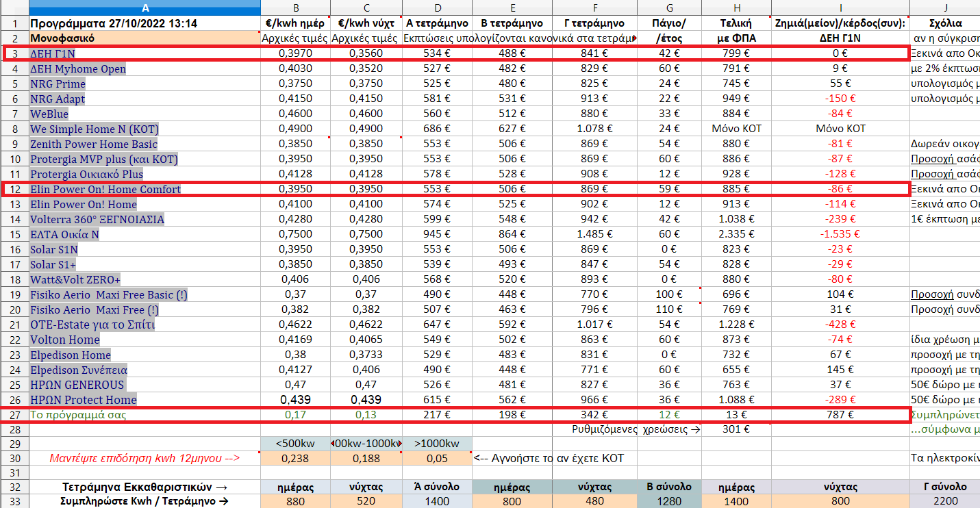Click the 'Elpedison Συνέπεια' cell
This screenshot has height=508, width=980.
(x=145, y=370)
